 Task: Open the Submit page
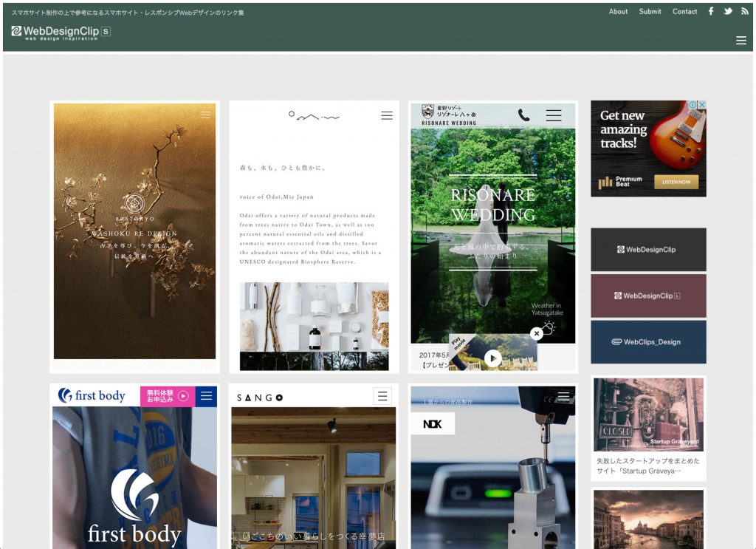(650, 11)
